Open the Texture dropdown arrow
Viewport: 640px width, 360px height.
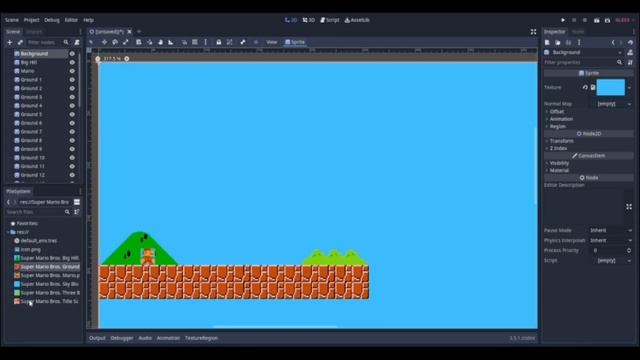[x=629, y=87]
